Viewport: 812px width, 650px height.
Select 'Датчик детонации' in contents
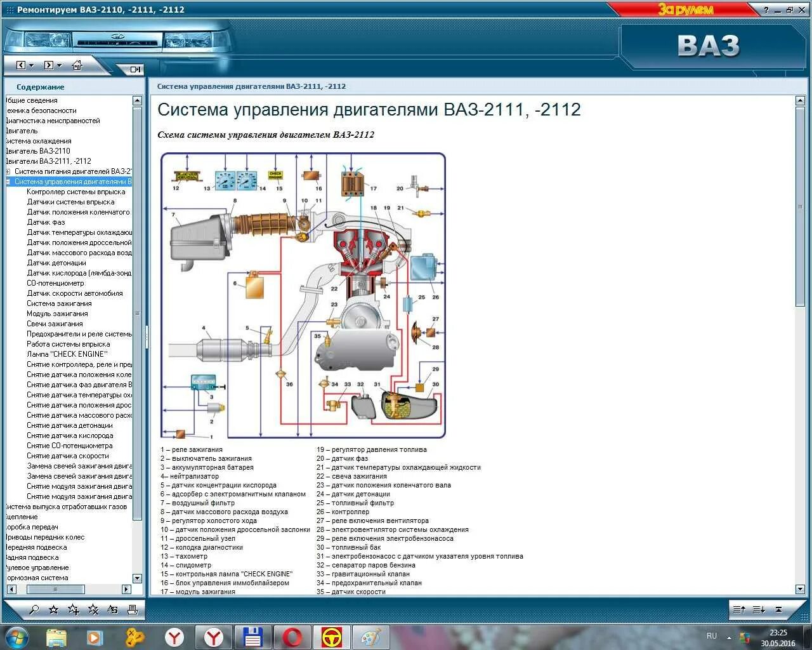pos(56,263)
